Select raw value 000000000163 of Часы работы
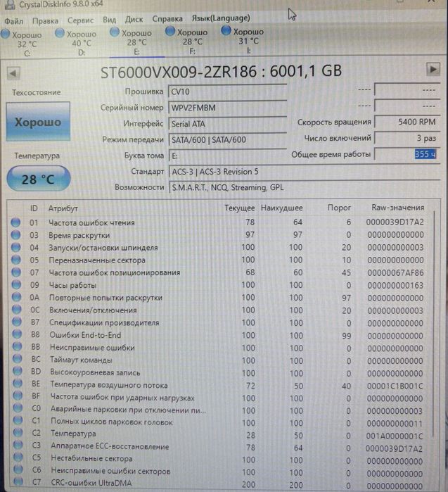The height and width of the screenshot is (492, 448). [395, 285]
